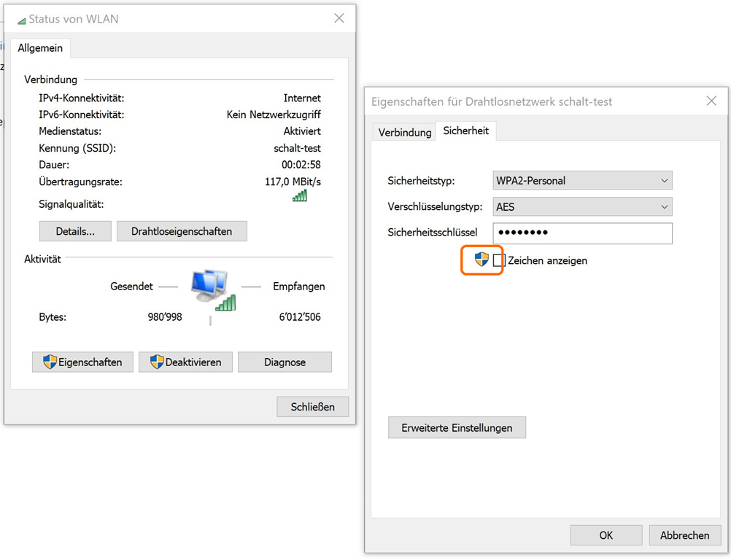Click the WLAN signal icon in Status title bar
Screen dimensions: 731x560
point(21,20)
